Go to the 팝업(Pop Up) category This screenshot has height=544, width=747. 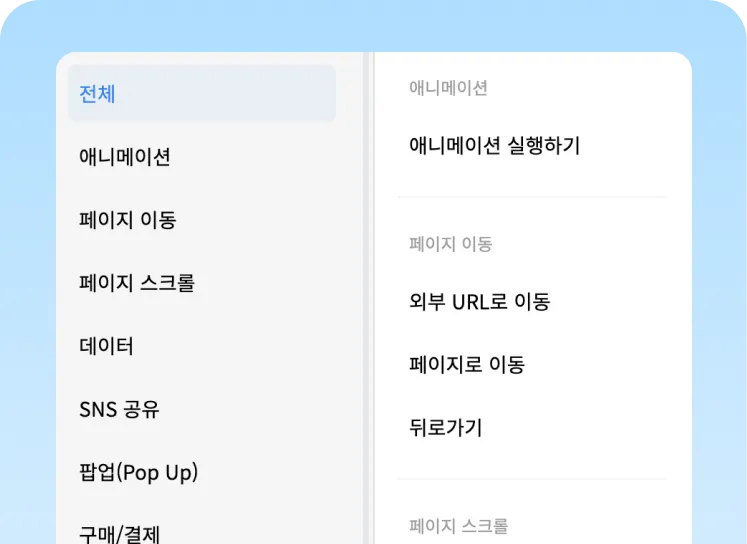(139, 473)
